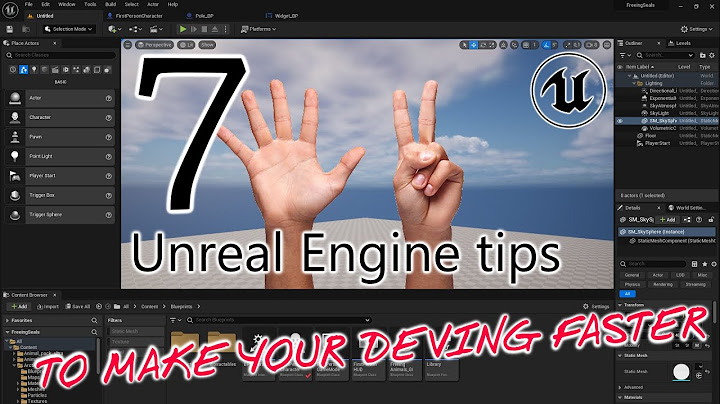The width and height of the screenshot is (720, 404).
Task: Click the Import button in Content Browser
Action: (x=48, y=307)
